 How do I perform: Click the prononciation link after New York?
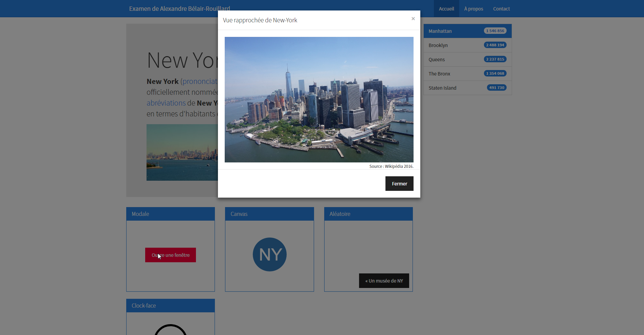click(x=200, y=82)
